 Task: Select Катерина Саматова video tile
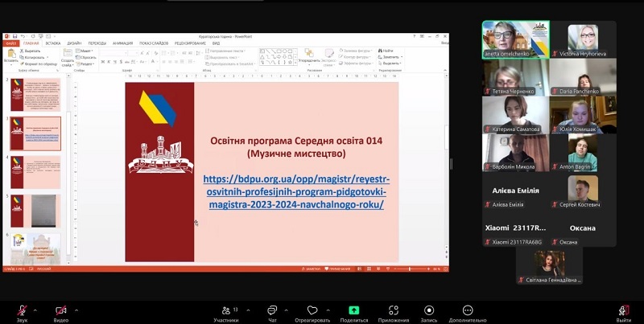tap(516, 115)
